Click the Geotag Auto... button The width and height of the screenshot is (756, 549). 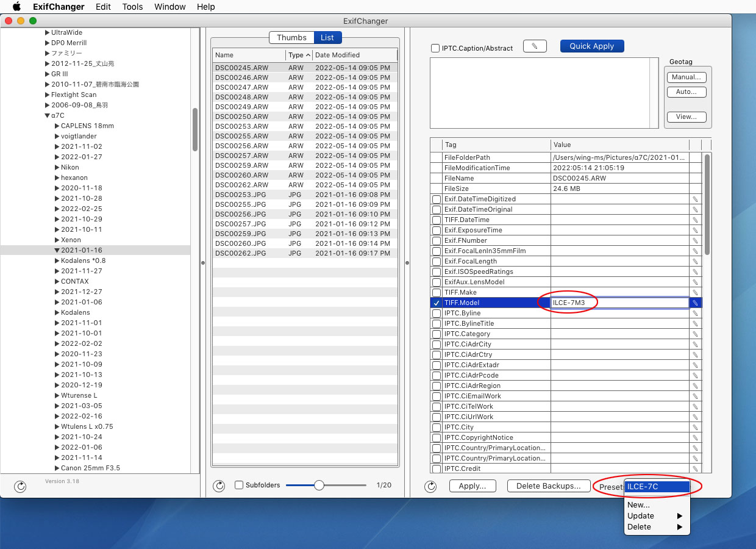[686, 92]
